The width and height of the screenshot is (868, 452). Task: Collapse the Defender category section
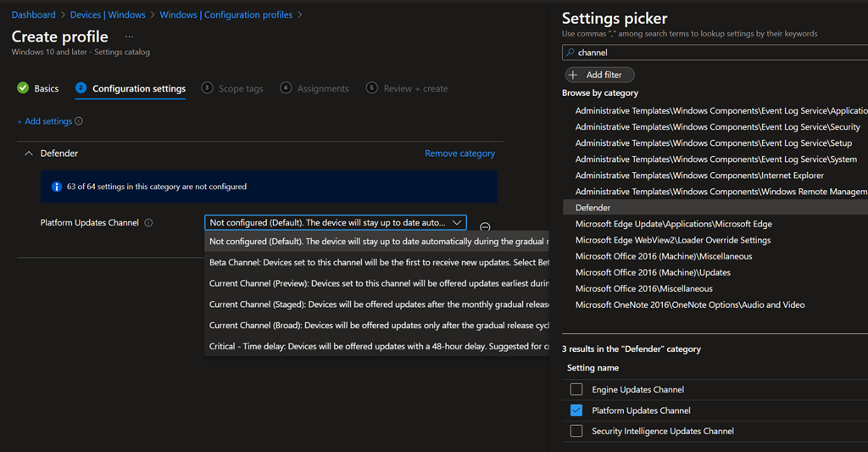click(29, 153)
